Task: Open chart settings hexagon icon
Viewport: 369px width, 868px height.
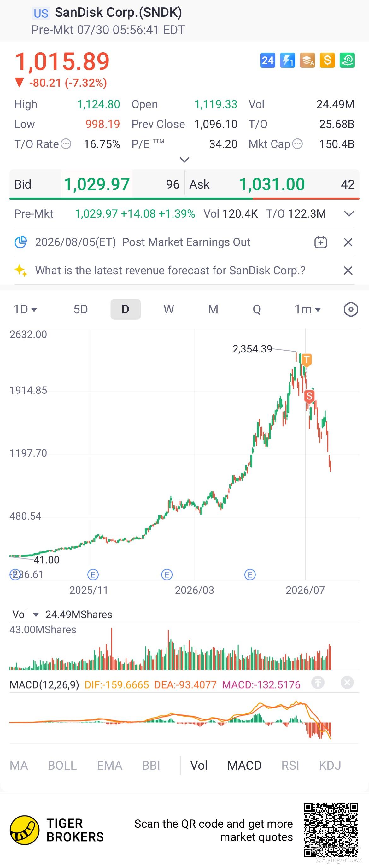Action: (351, 309)
